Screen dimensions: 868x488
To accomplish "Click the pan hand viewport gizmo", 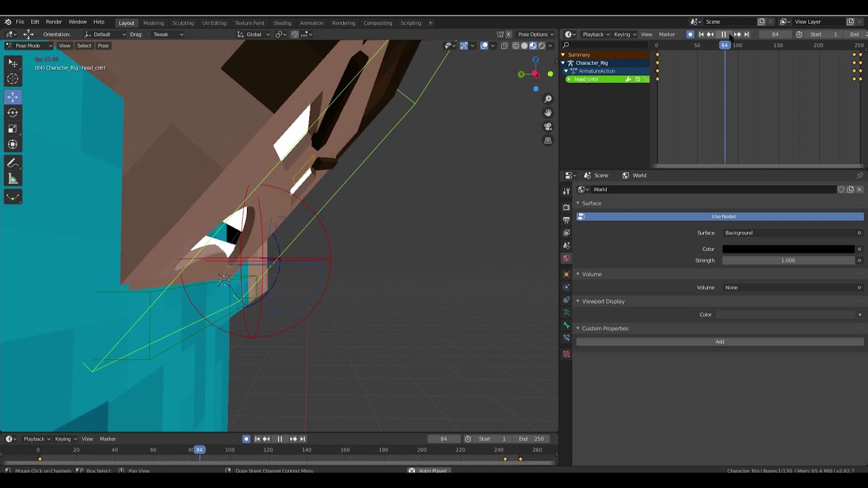I will click(x=548, y=113).
